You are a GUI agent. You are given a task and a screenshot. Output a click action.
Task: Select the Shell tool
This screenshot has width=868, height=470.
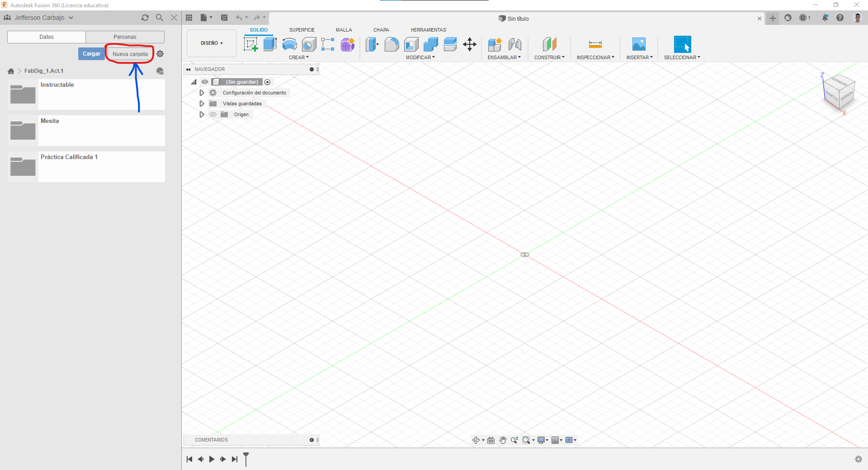pyautogui.click(x=411, y=44)
